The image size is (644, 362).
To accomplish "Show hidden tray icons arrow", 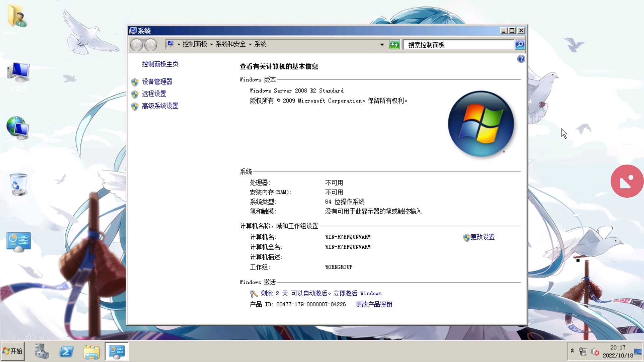I will (572, 351).
